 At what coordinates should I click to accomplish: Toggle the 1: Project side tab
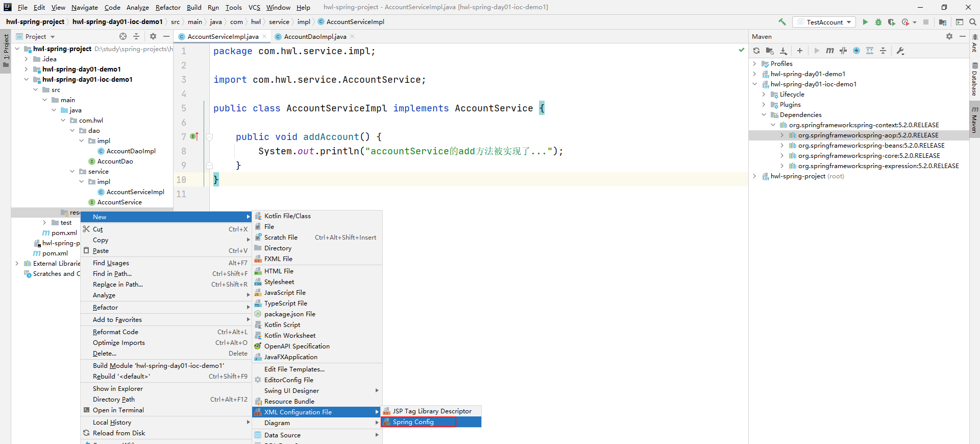(x=6, y=52)
